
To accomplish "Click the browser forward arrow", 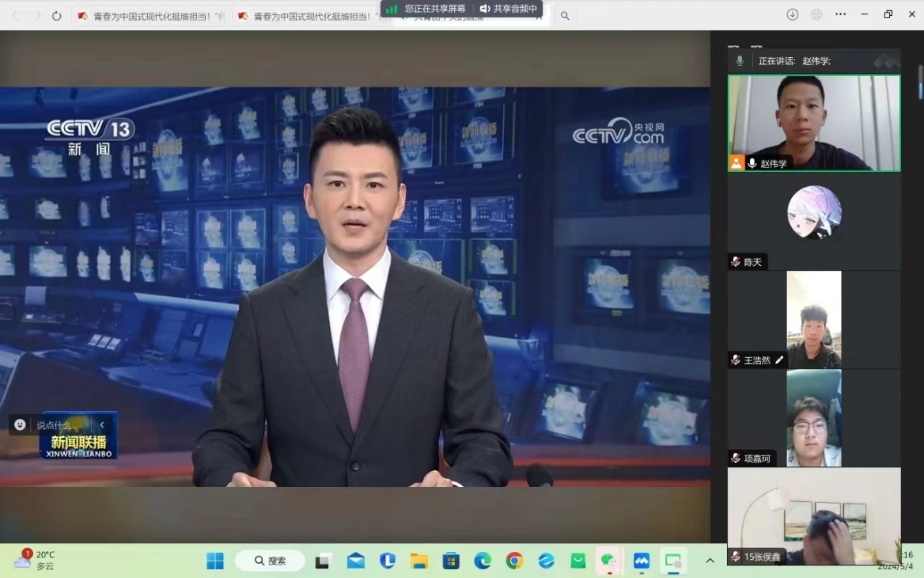I will [36, 16].
